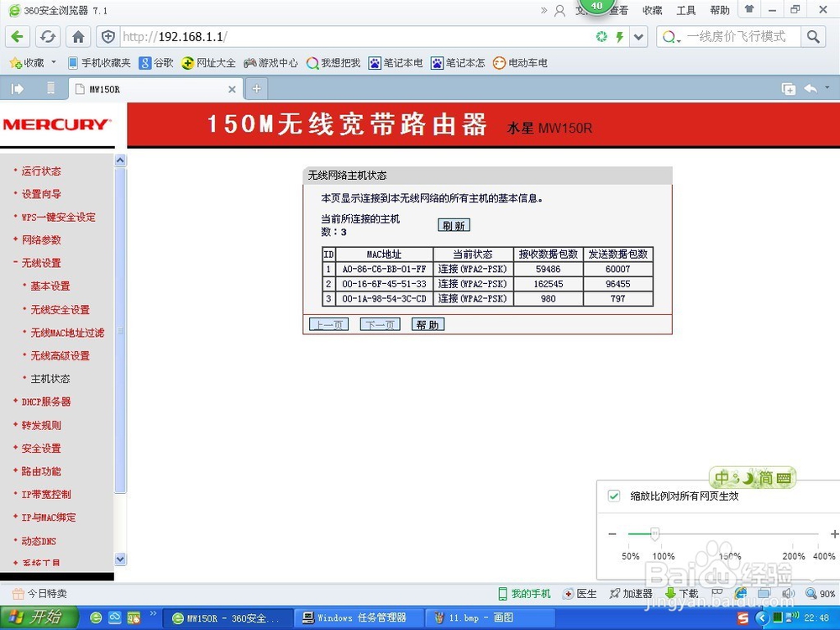The height and width of the screenshot is (630, 840).
Task: Open 动态DNS in sidebar
Action: click(39, 541)
